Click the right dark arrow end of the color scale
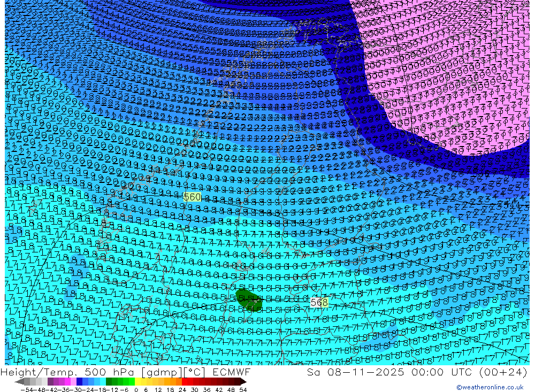 (243, 382)
